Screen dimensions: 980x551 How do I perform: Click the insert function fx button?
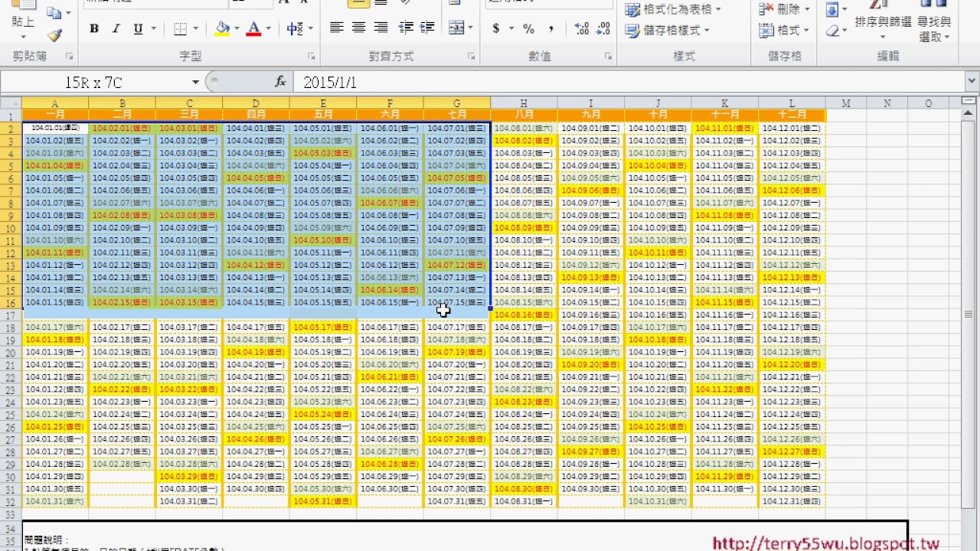[x=280, y=82]
